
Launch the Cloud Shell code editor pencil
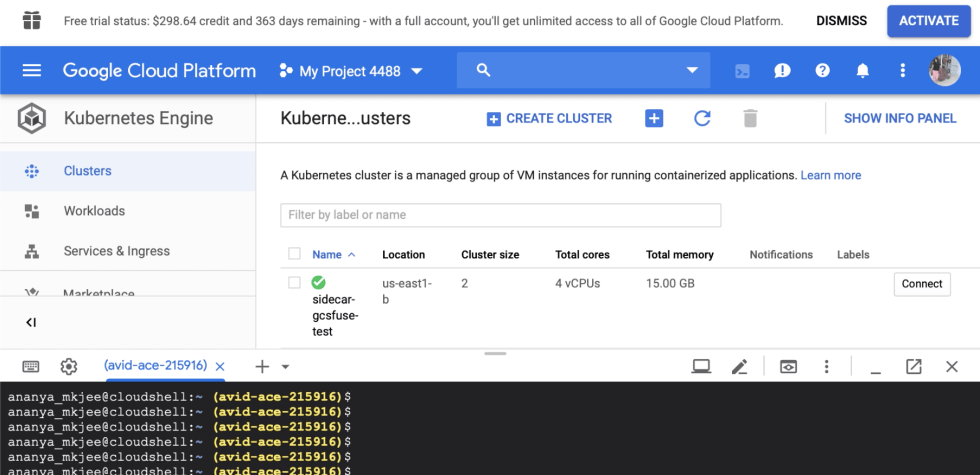(x=739, y=367)
